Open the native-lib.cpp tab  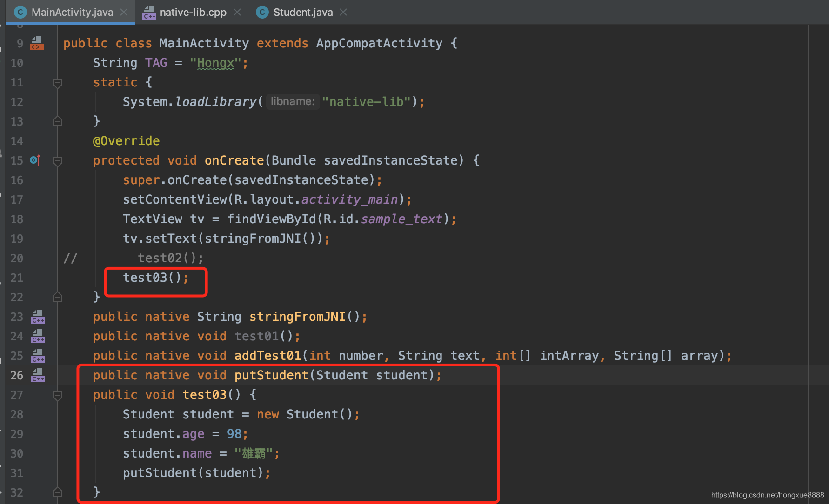193,12
